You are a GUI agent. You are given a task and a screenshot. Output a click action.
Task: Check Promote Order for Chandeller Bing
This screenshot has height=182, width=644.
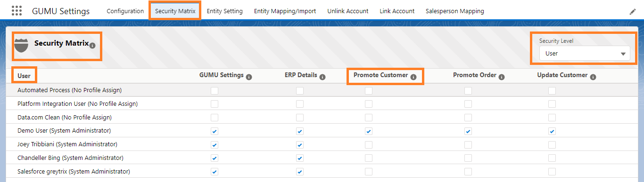(468, 158)
